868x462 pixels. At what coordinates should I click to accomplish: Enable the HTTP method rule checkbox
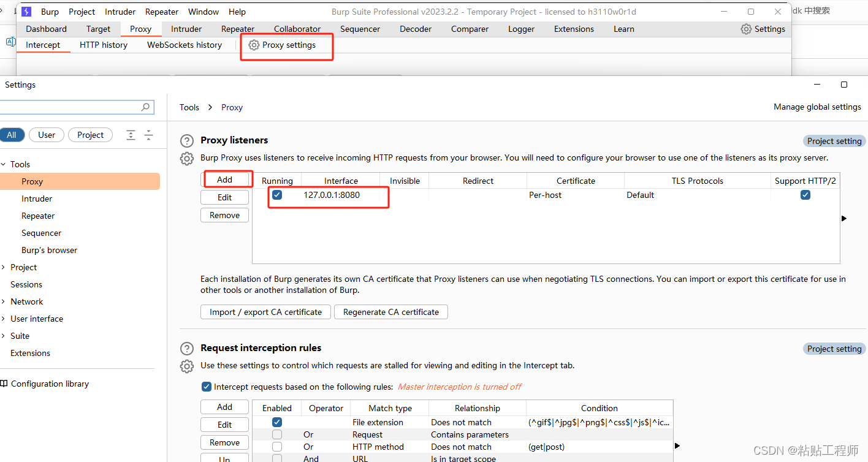(277, 447)
